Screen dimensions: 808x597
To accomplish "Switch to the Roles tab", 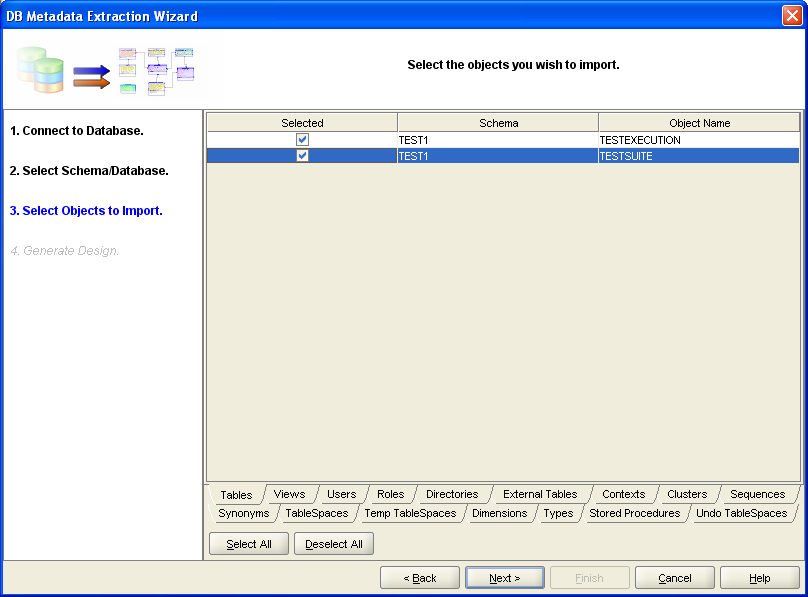I will tap(391, 494).
